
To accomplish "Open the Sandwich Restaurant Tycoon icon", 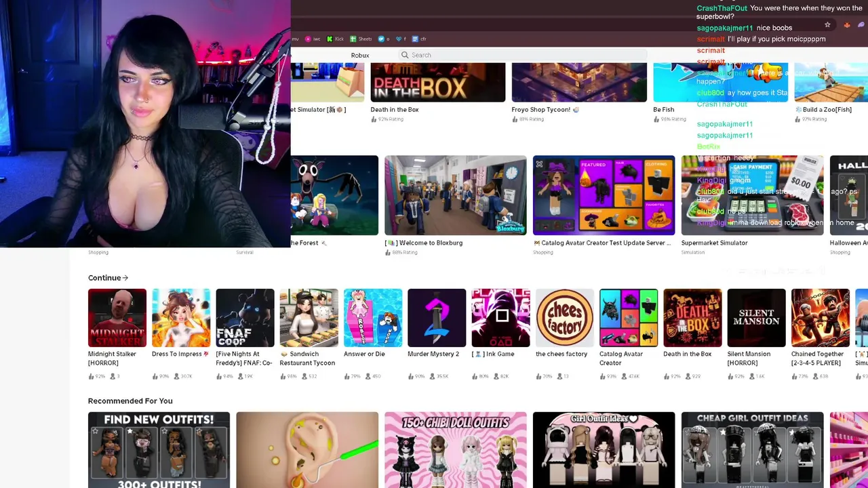I will click(309, 318).
